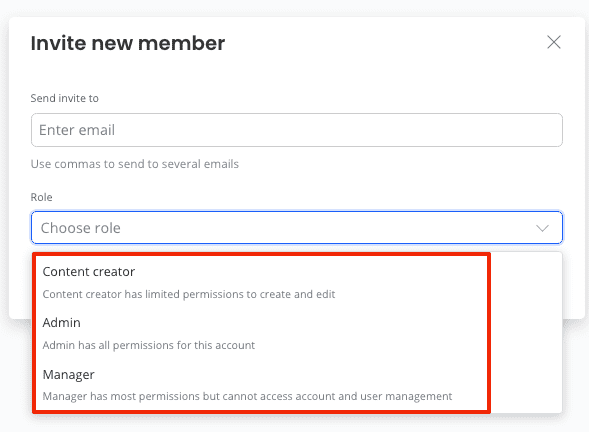Click Manager's account and user management description

click(x=247, y=396)
